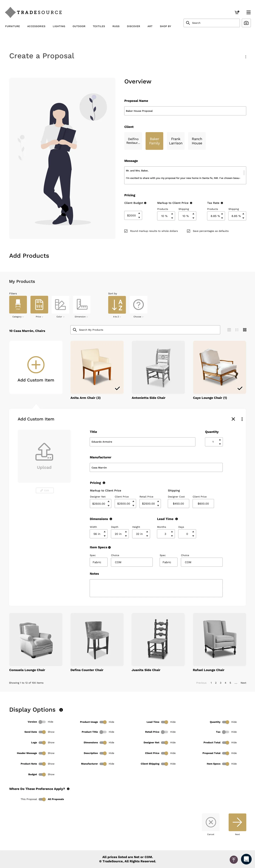Close the Add Custom Item panel
Screen dimensions: 255x868
click(x=233, y=419)
